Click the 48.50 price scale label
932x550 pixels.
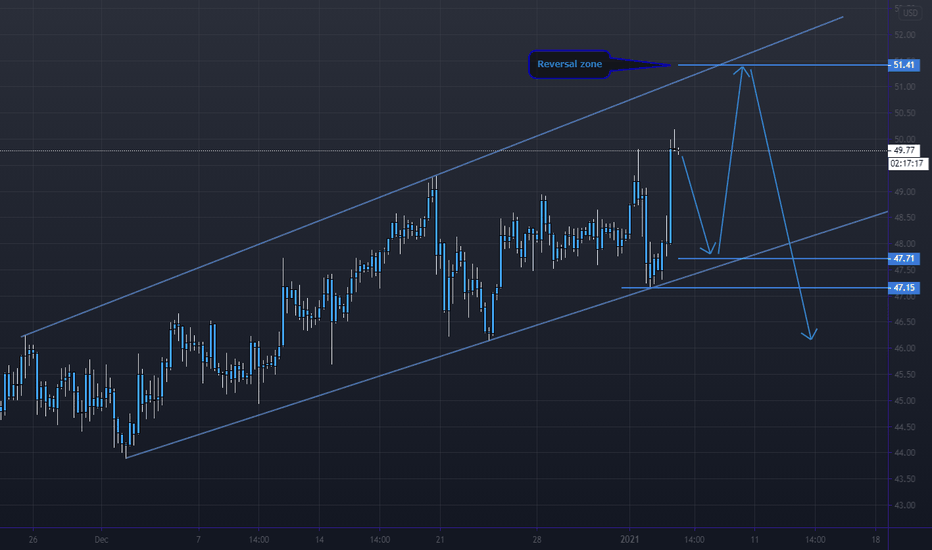pos(904,218)
